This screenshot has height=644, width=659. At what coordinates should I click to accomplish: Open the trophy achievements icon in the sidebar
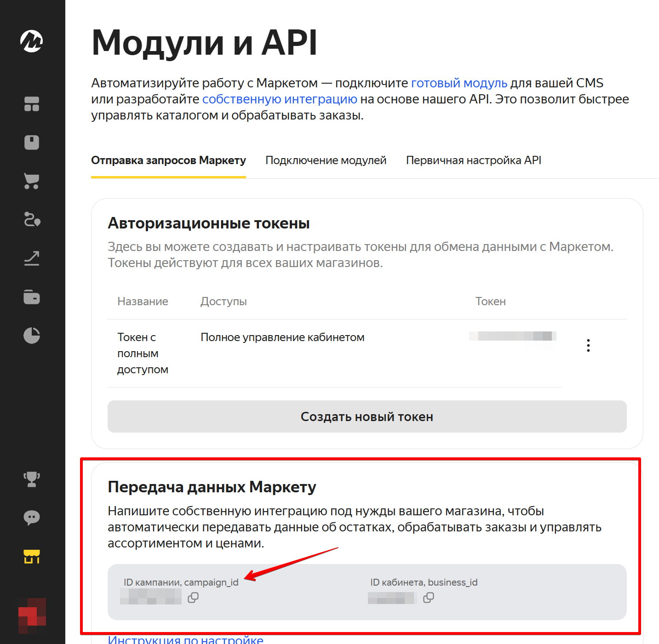coord(32,479)
